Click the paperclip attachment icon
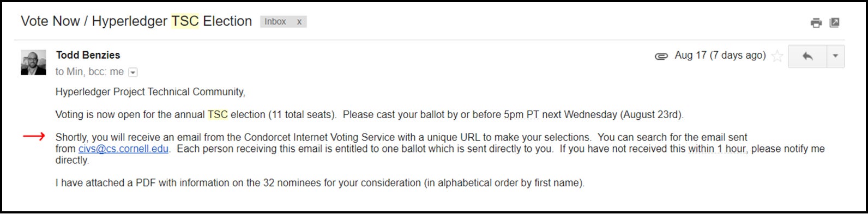This screenshot has height=214, width=868. click(661, 56)
